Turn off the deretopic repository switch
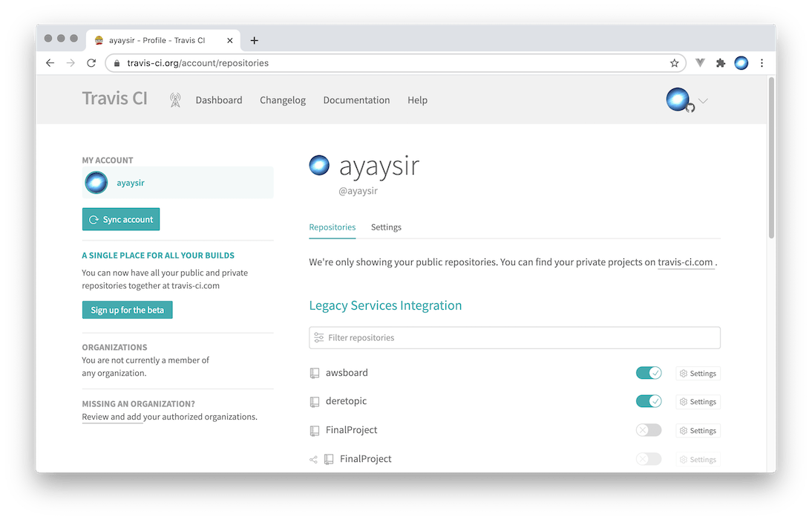 point(648,401)
